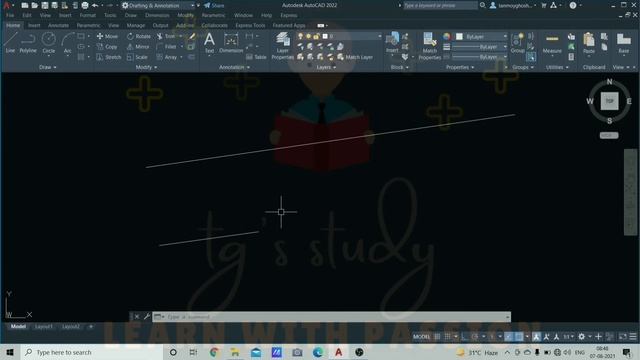Activate the Stretch command
Viewport: 640px width, 360px height.
(109, 57)
